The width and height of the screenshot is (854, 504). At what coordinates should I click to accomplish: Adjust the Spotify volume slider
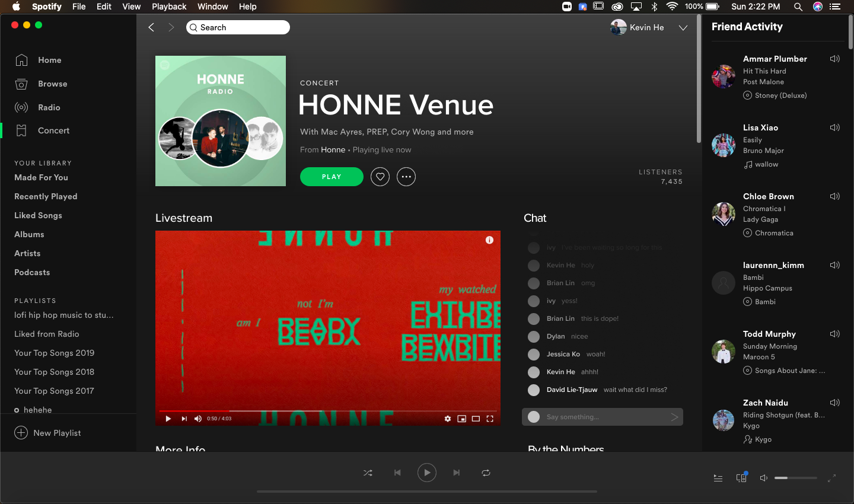coord(796,478)
